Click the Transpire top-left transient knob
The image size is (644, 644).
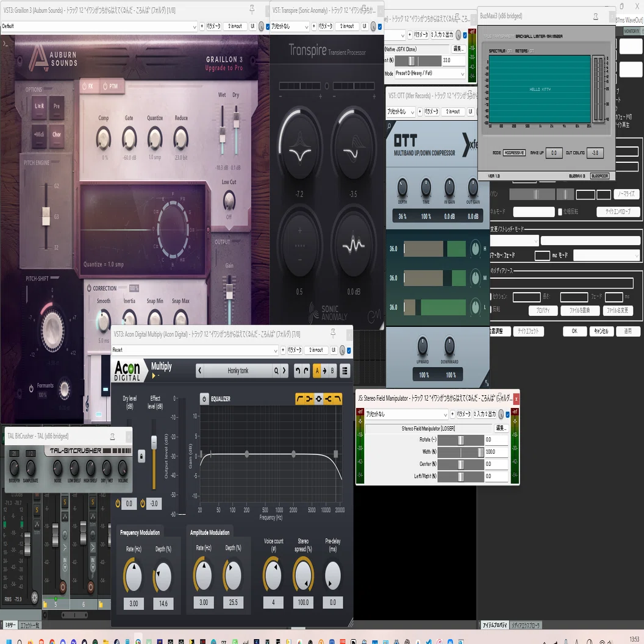[x=300, y=144]
